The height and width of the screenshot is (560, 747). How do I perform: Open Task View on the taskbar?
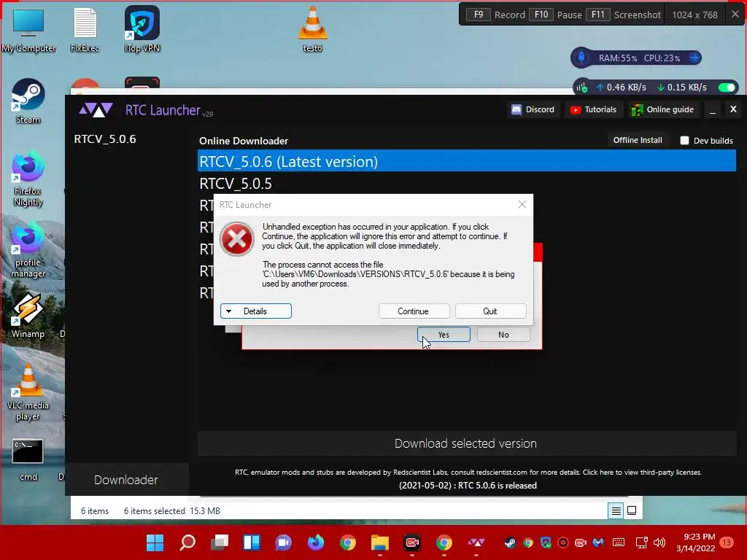[220, 542]
